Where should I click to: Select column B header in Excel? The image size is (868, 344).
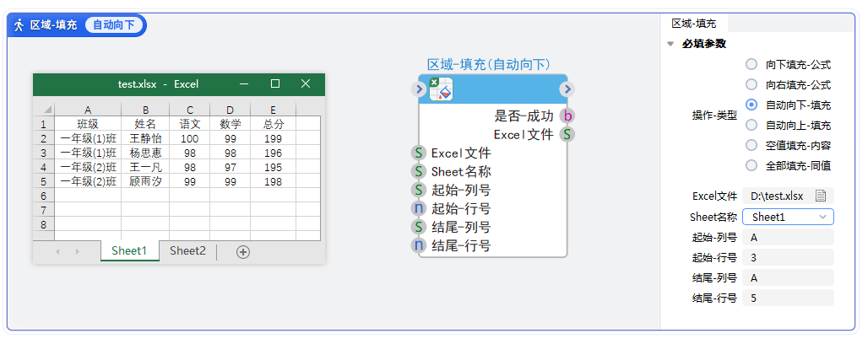[x=145, y=110]
